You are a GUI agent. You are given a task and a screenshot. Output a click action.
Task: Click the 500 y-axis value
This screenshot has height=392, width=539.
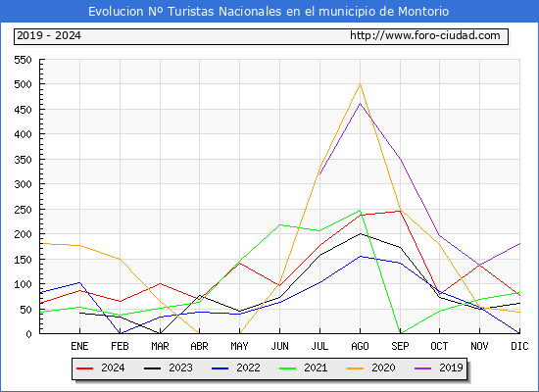tap(24, 84)
